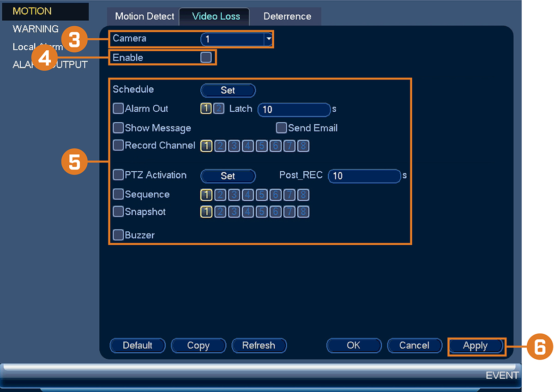The width and height of the screenshot is (554, 392).
Task: Switch to the Motion Detect tab
Action: [145, 16]
